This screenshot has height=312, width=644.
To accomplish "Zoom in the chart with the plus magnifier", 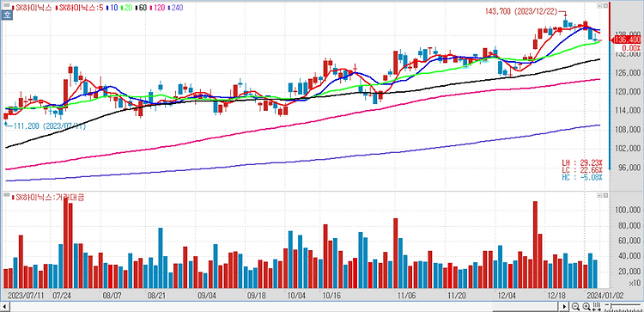I will [586, 307].
